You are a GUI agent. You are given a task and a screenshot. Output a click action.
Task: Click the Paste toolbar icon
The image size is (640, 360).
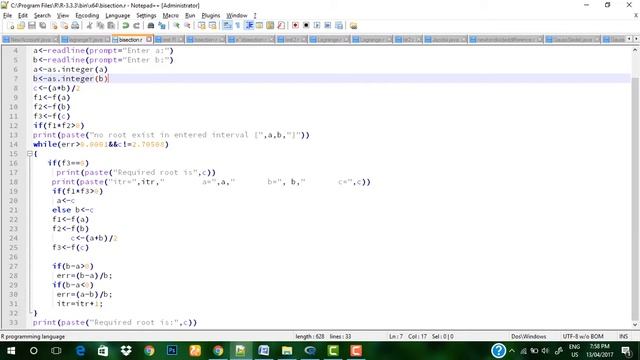coord(111,26)
